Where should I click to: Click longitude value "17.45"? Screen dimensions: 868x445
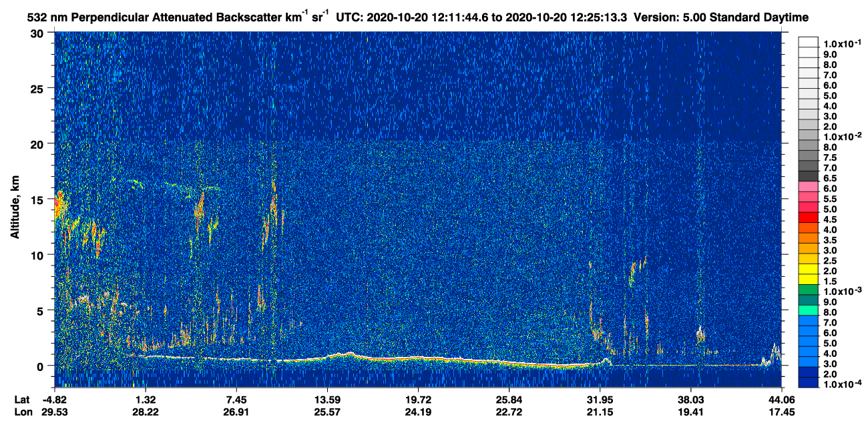pyautogui.click(x=782, y=412)
